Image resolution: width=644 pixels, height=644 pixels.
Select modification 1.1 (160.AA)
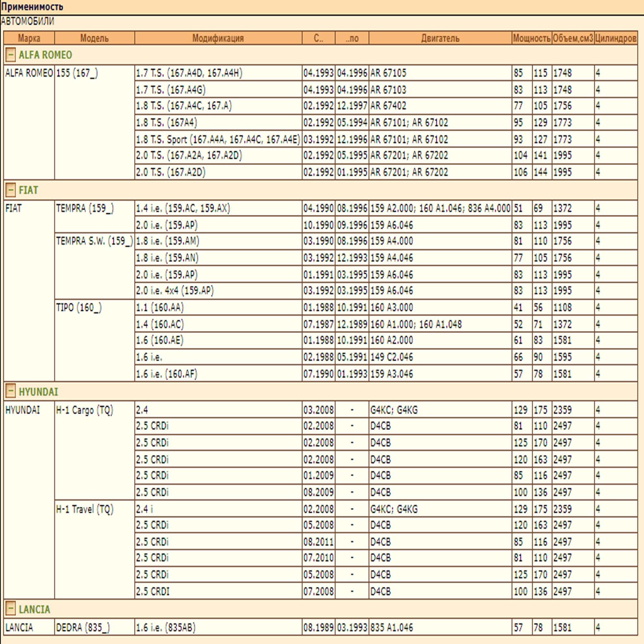[160, 307]
